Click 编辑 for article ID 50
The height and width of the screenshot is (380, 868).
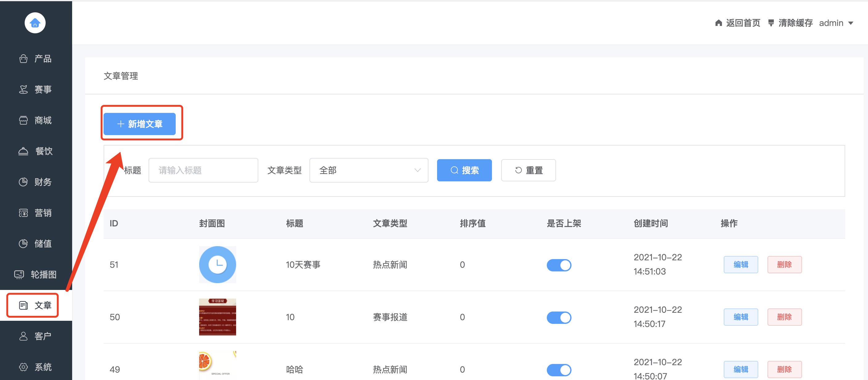(x=741, y=317)
